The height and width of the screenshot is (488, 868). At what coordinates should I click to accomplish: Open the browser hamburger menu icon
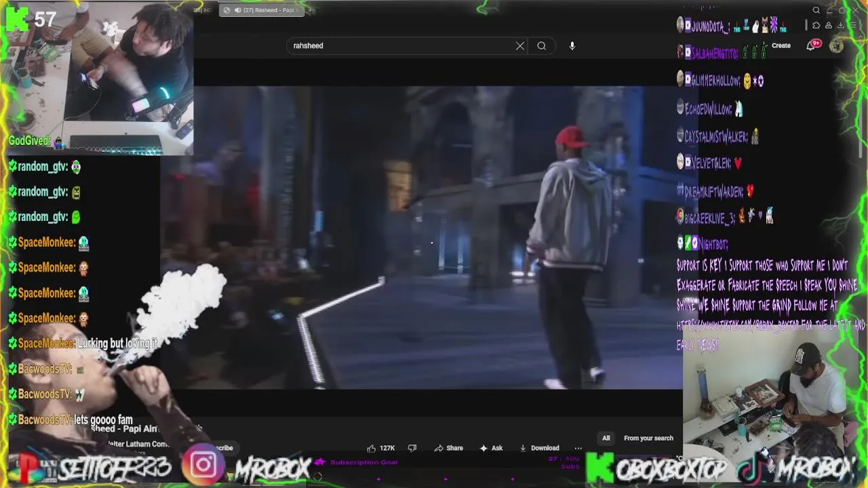(853, 26)
